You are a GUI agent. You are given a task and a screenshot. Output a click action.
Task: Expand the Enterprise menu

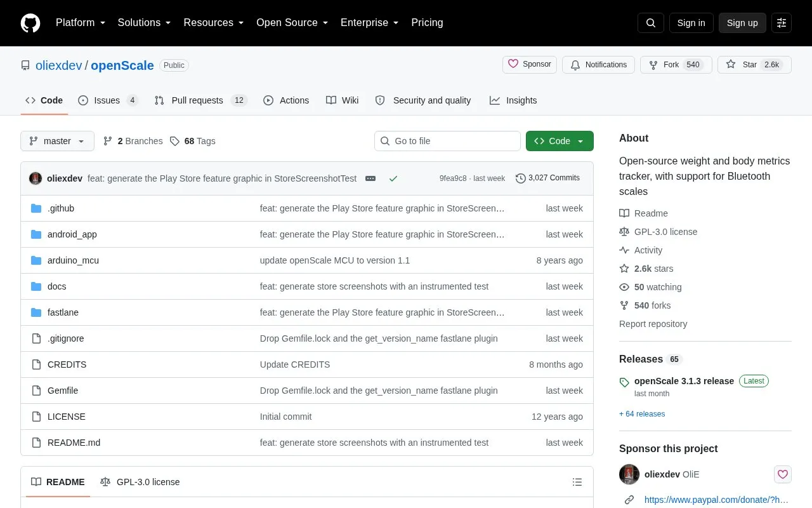click(x=369, y=23)
